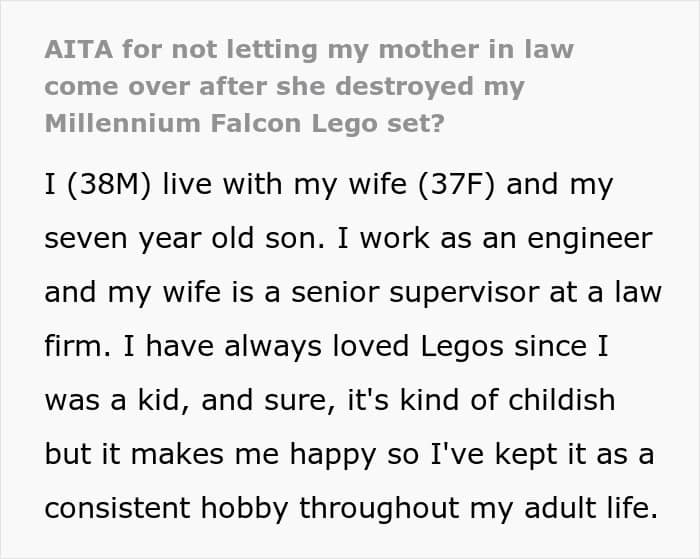Click 'Millennium Falcon Lego set?' in the title

pos(245,124)
